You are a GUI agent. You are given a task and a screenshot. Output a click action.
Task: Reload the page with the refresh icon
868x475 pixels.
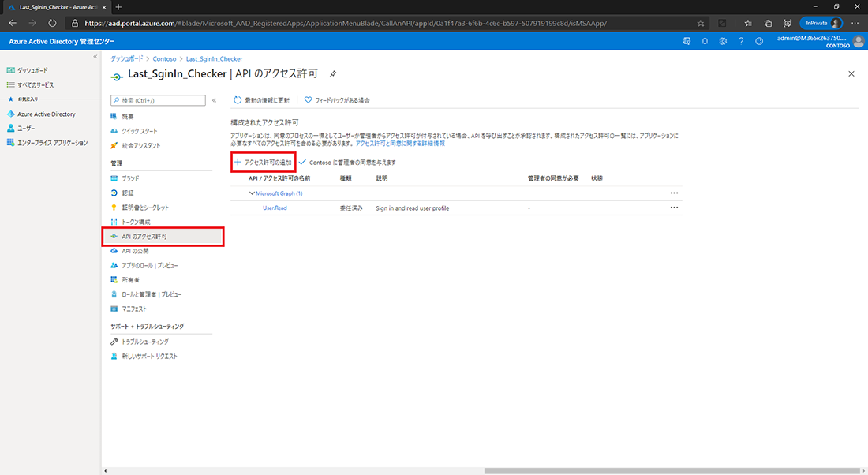point(52,23)
